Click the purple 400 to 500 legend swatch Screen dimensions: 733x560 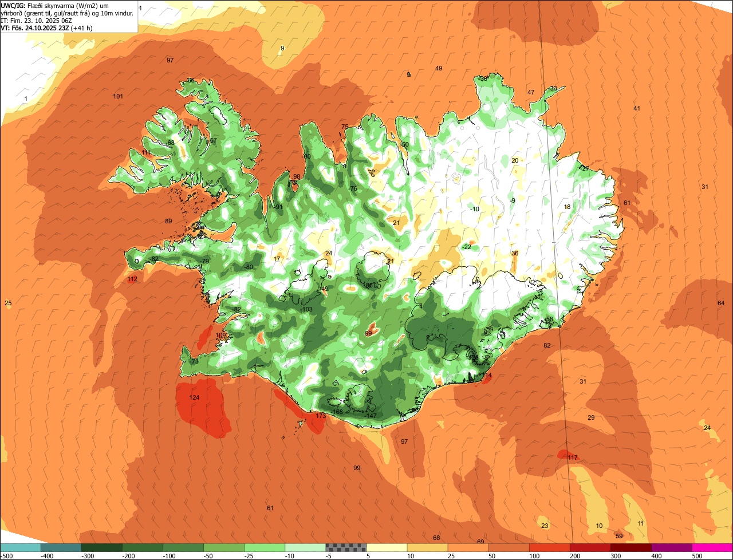point(671,547)
